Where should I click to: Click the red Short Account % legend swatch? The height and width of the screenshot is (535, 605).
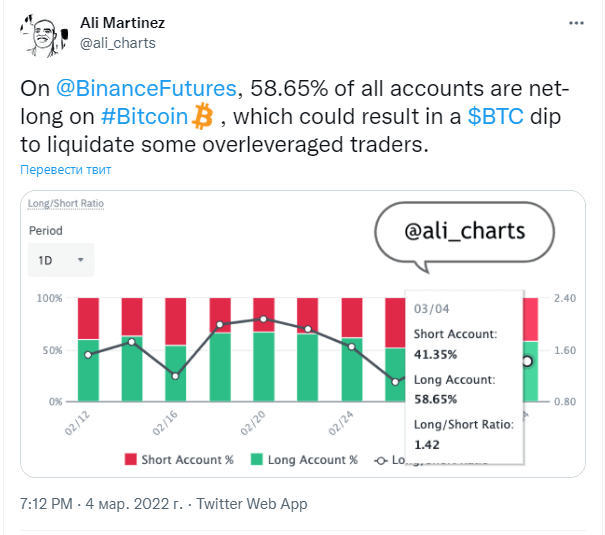[x=130, y=459]
